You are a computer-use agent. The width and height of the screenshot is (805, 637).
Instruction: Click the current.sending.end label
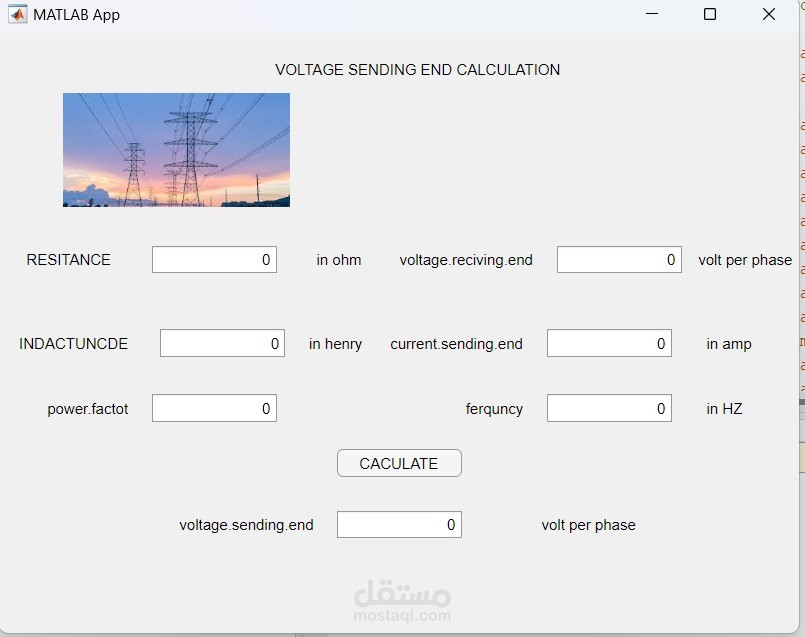pyautogui.click(x=456, y=344)
